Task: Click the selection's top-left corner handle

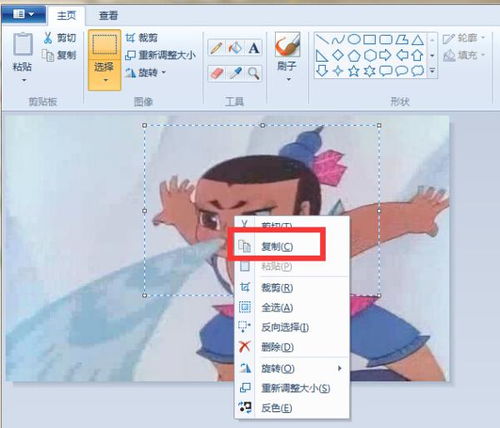Action: [x=144, y=125]
